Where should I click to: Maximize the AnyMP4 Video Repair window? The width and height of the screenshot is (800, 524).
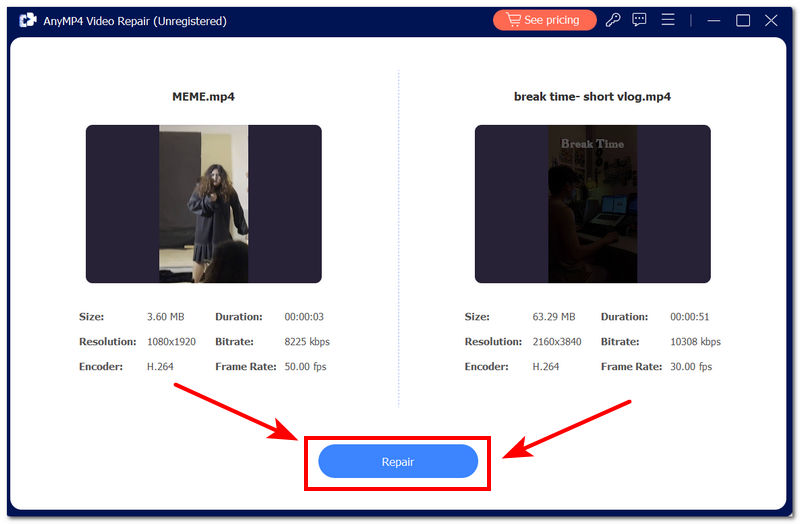[x=743, y=20]
